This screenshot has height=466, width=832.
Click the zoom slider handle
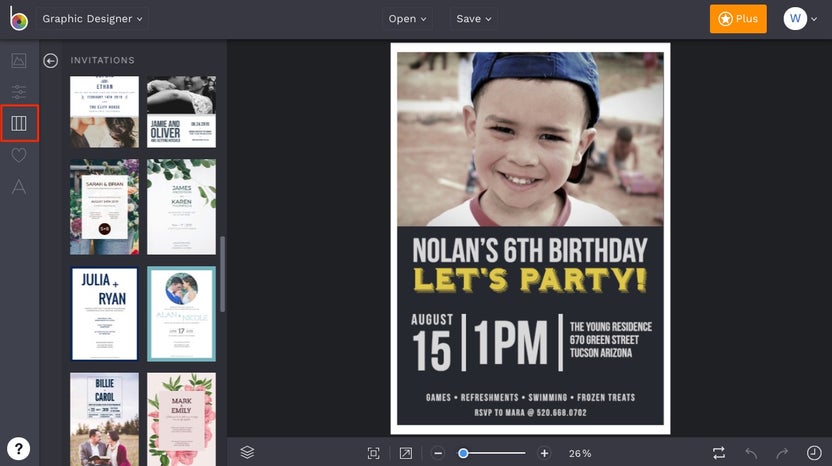[463, 453]
